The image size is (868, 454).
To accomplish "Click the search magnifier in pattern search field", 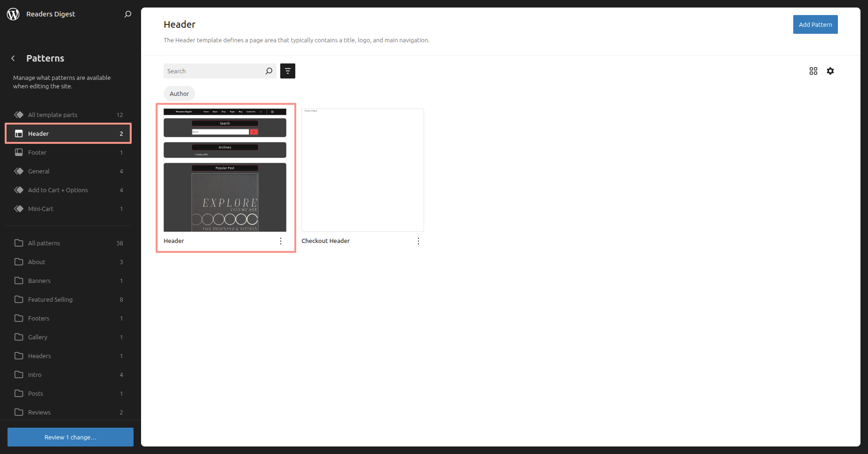I will point(268,71).
